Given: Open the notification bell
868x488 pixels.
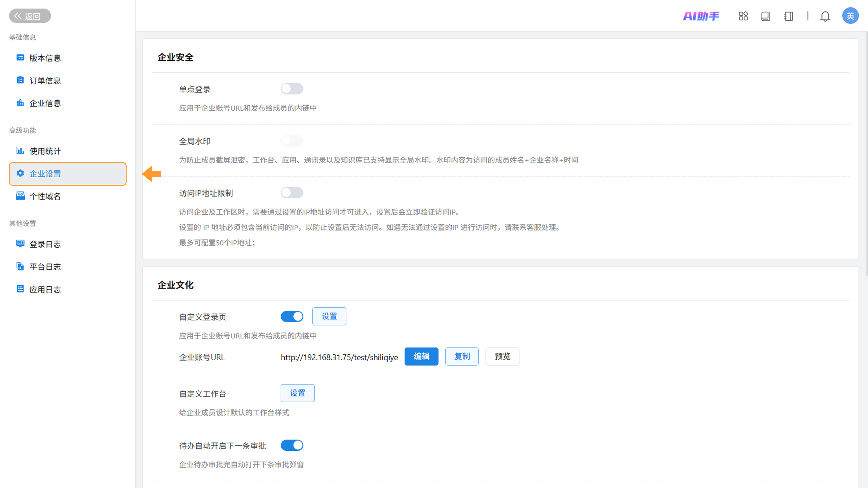Looking at the screenshot, I should (x=825, y=16).
